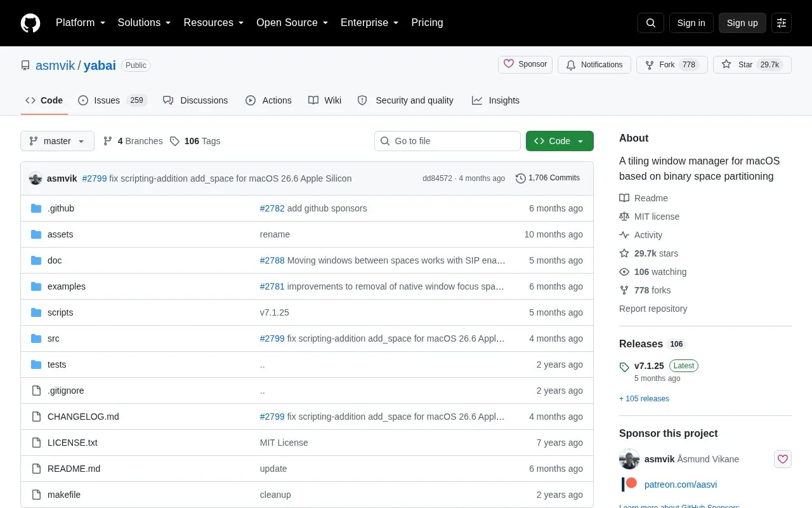Expand the green Code dropdown
Screen dimensions: 812x508
(560, 141)
